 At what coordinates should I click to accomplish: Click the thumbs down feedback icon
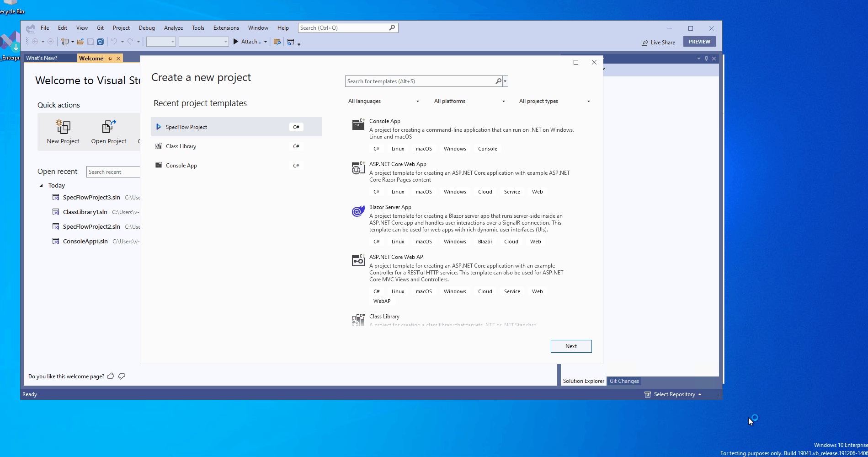pos(122,376)
